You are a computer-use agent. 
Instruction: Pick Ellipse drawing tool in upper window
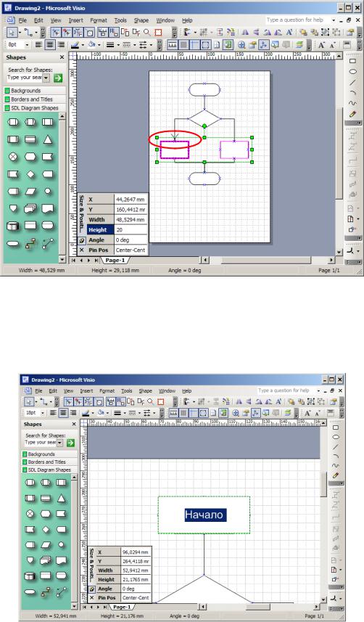pos(352,72)
